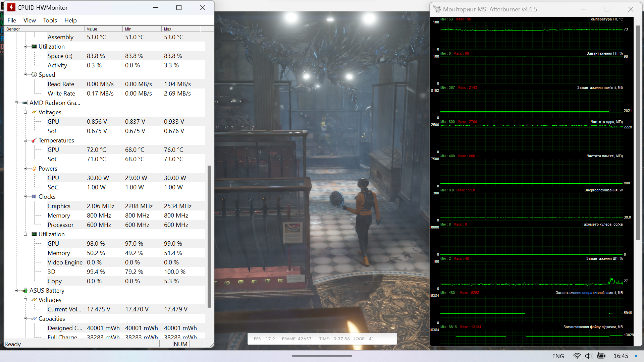Collapse the AMD Radeon Graphics node
The width and height of the screenshot is (644, 362).
[x=16, y=103]
